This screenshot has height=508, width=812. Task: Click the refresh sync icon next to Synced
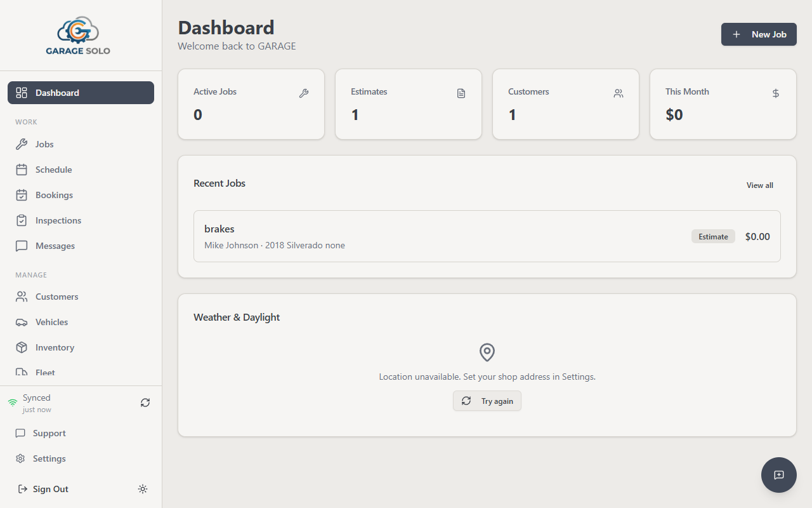point(145,403)
